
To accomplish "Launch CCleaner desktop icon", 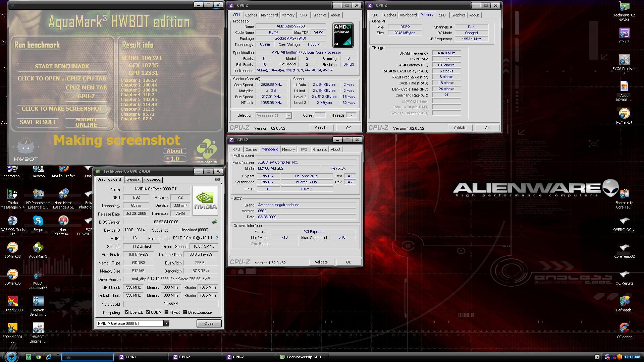I will tap(624, 331).
